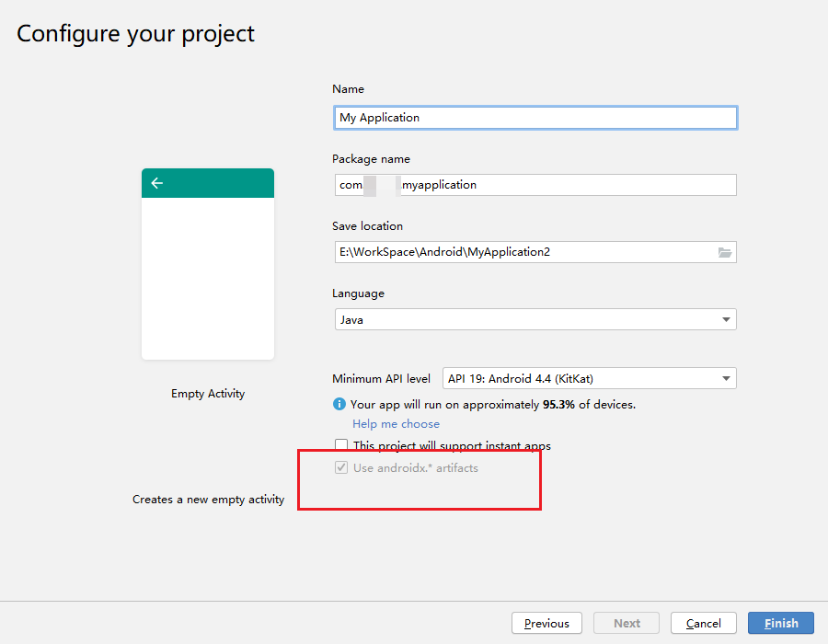The image size is (828, 644).
Task: Click the Finish button
Action: pyautogui.click(x=780, y=623)
